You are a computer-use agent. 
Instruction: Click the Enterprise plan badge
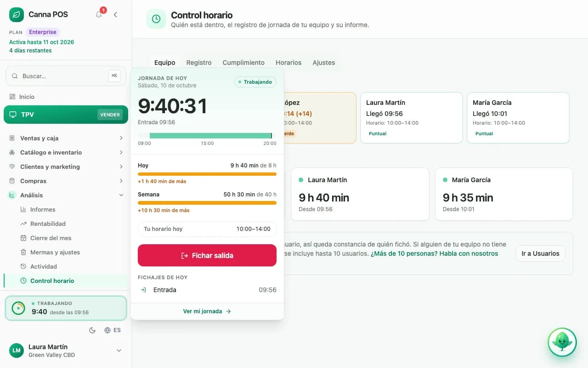pos(43,32)
